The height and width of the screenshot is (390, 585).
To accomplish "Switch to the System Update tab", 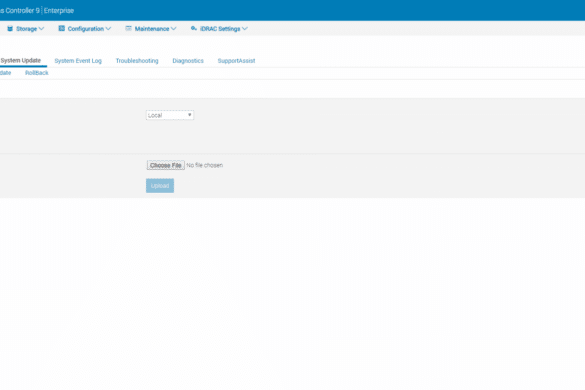I will (x=21, y=60).
